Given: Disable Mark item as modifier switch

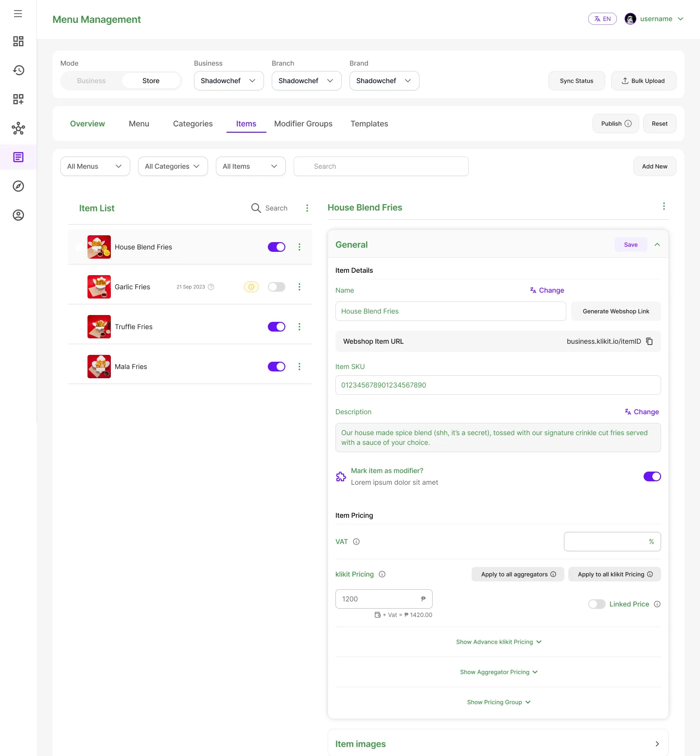Looking at the screenshot, I should click(x=652, y=476).
